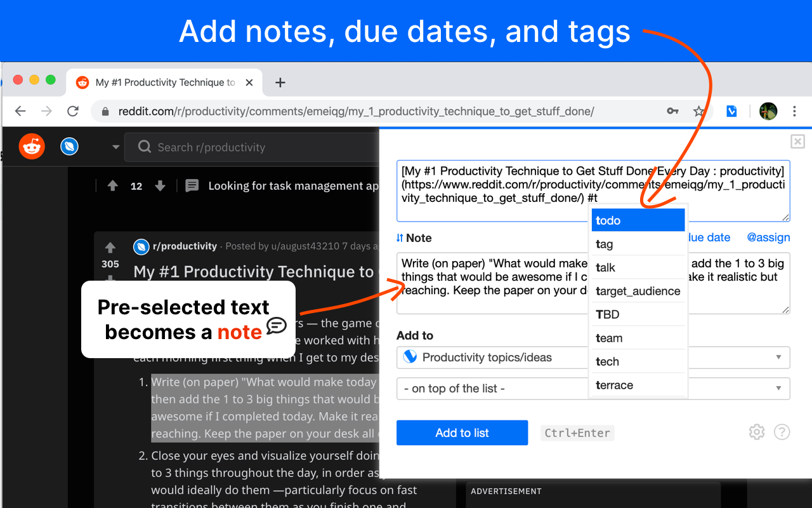Image resolution: width=812 pixels, height=508 pixels.
Task: Bookmark page with the star icon
Action: click(699, 111)
